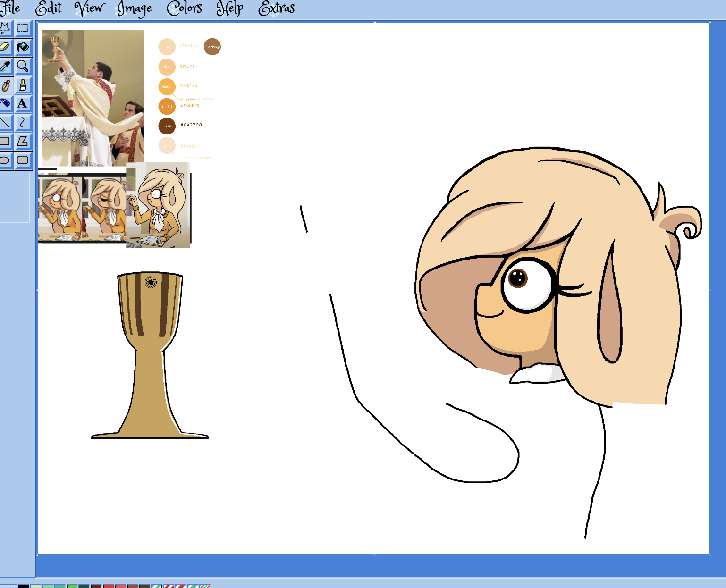Screen dimensions: 726x588
Task: Pick the bright red palette swatch
Action: coord(109,586)
